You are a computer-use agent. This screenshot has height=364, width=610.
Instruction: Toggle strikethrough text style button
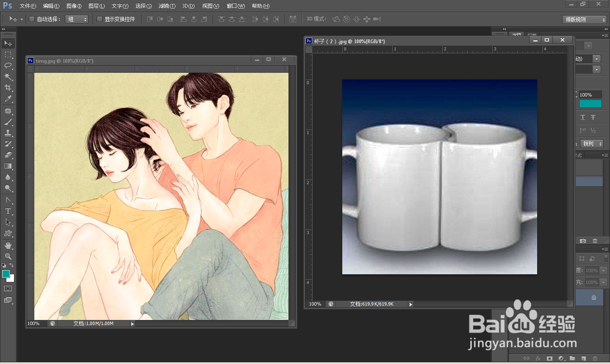593,117
